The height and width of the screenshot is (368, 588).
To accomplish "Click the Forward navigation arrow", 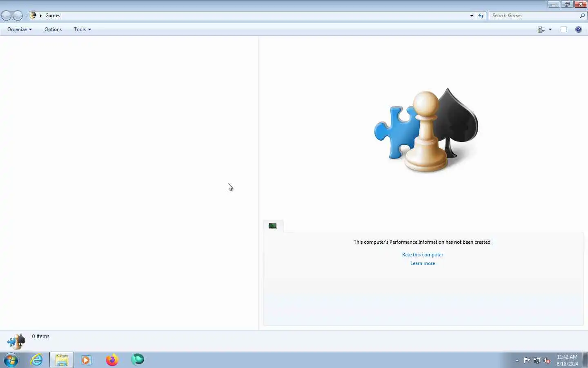I will coord(18,16).
